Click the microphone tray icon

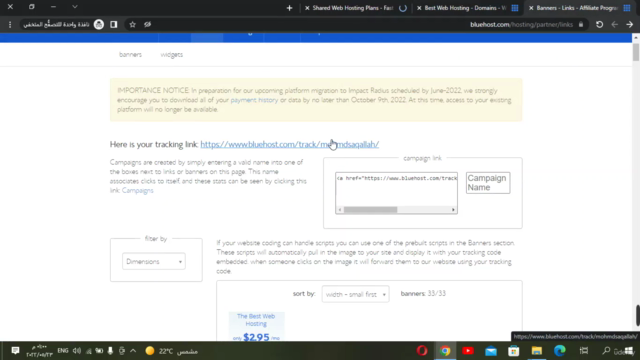point(110,351)
